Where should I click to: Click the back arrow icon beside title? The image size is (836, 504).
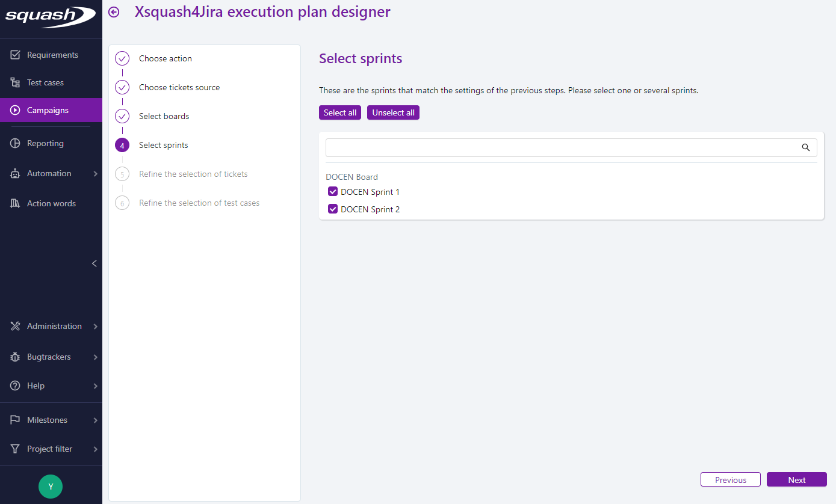(114, 12)
